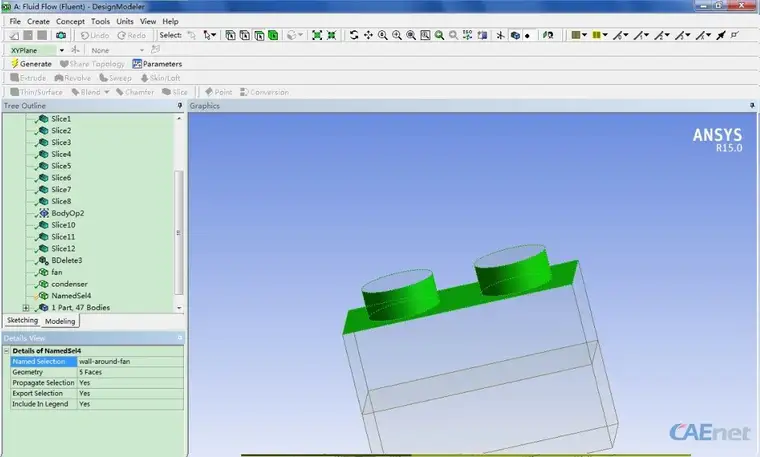Toggle the Display Points dot icon
Image resolution: width=760 pixels, height=457 pixels.
point(527,35)
